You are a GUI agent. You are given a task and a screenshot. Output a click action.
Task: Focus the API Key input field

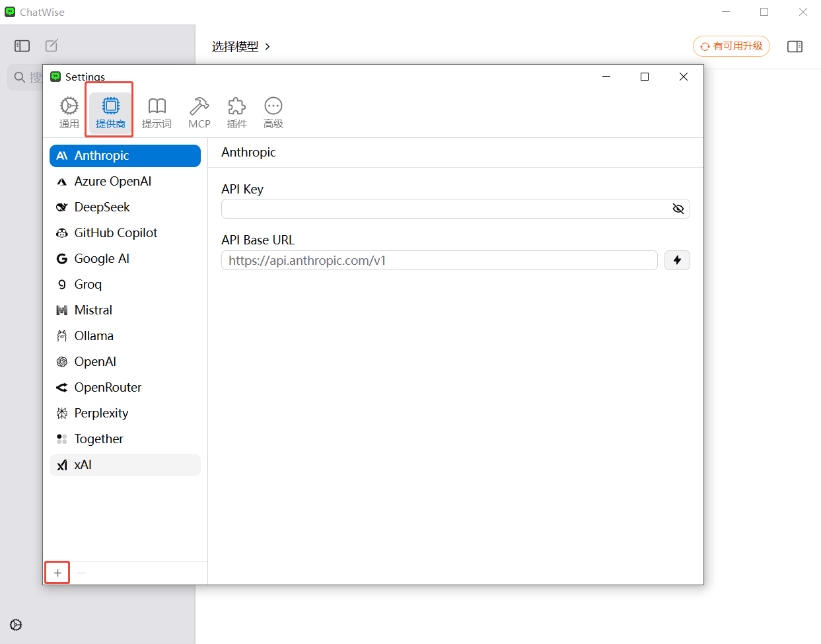[456, 209]
